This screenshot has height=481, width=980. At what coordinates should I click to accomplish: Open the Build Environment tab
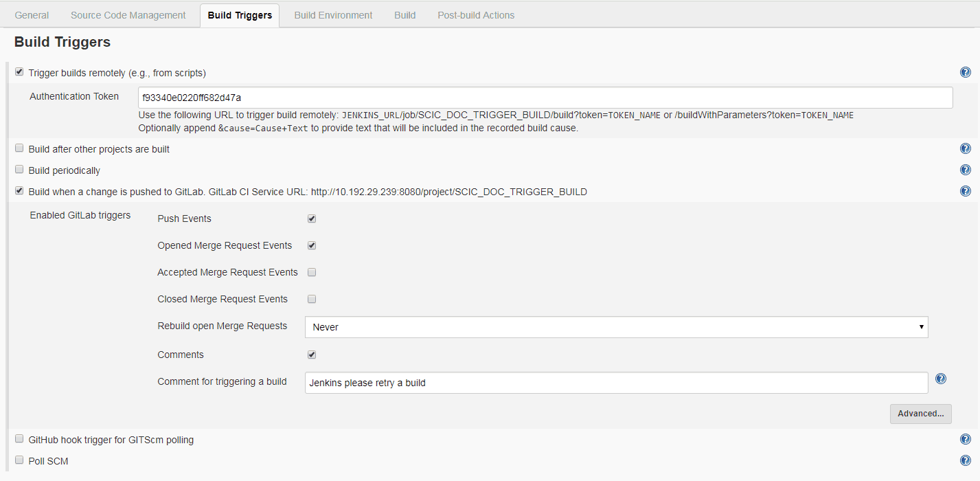pyautogui.click(x=333, y=15)
